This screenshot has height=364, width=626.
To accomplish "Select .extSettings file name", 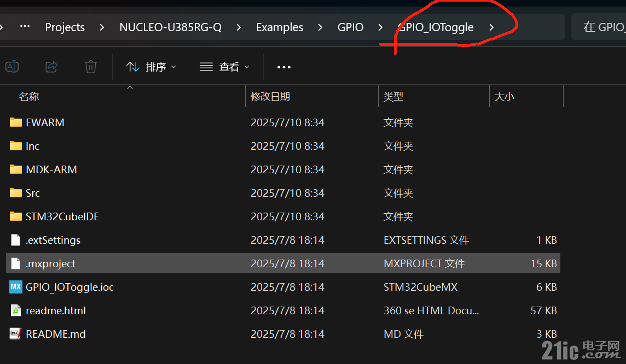I will (53, 240).
